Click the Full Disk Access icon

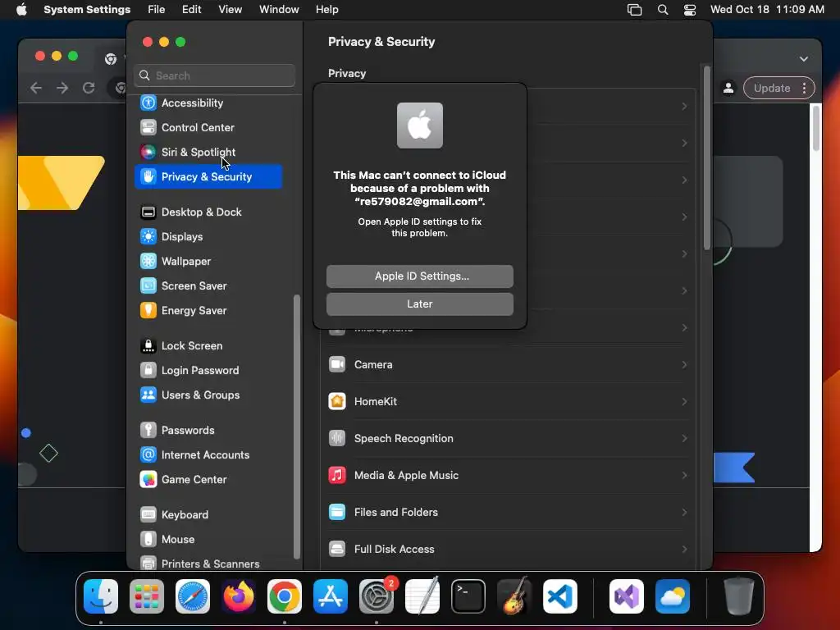[x=337, y=550]
